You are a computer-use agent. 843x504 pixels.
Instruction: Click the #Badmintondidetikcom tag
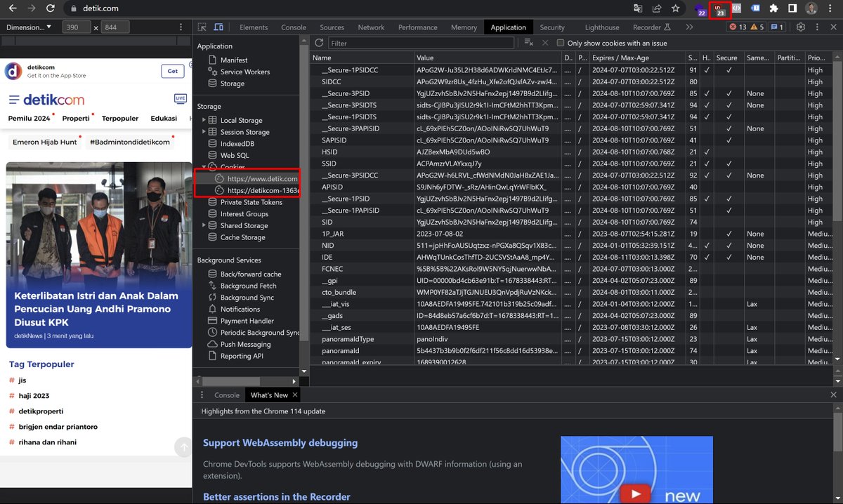(x=130, y=142)
